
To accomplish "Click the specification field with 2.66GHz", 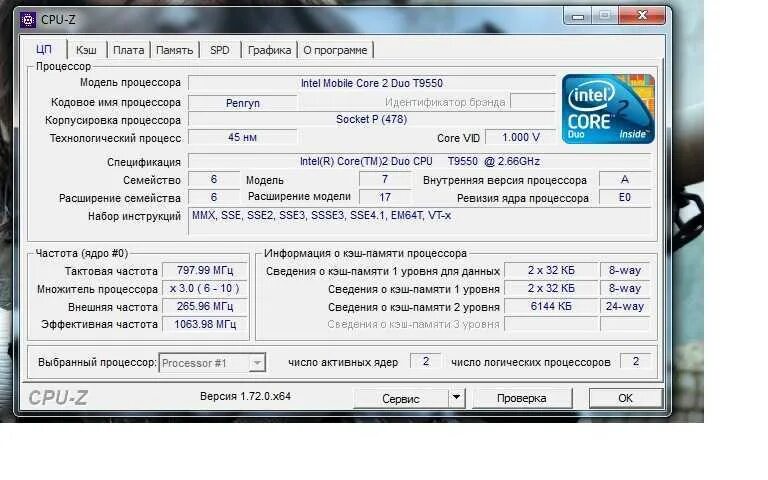I will [x=420, y=161].
